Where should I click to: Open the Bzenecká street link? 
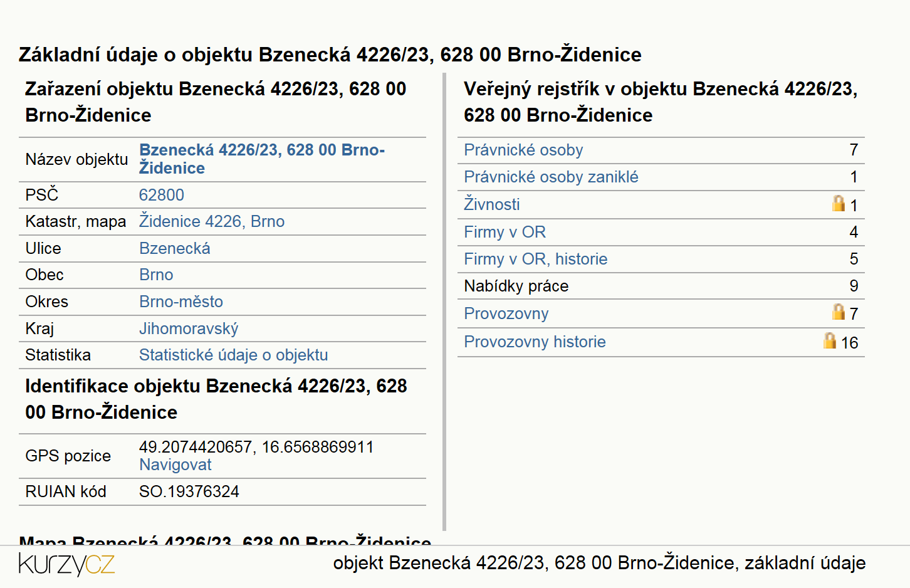(x=175, y=248)
